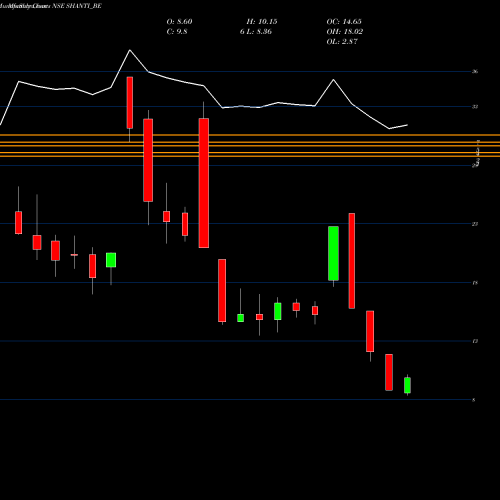
Task: Click the 8 price axis label
Action: (x=474, y=400)
